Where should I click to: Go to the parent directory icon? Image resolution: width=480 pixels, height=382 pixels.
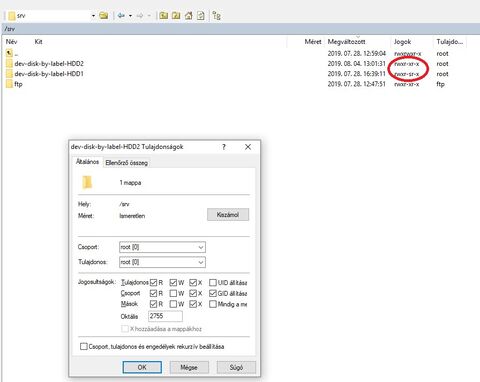pyautogui.click(x=163, y=15)
